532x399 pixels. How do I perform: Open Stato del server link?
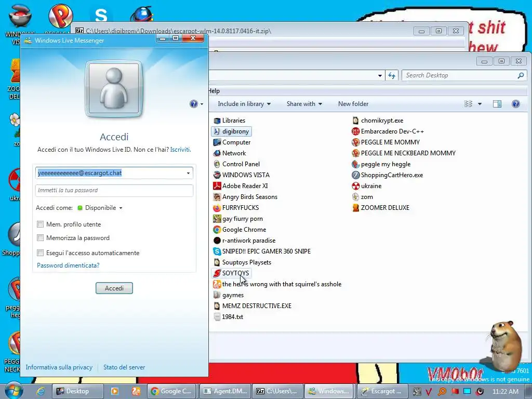[x=124, y=367]
